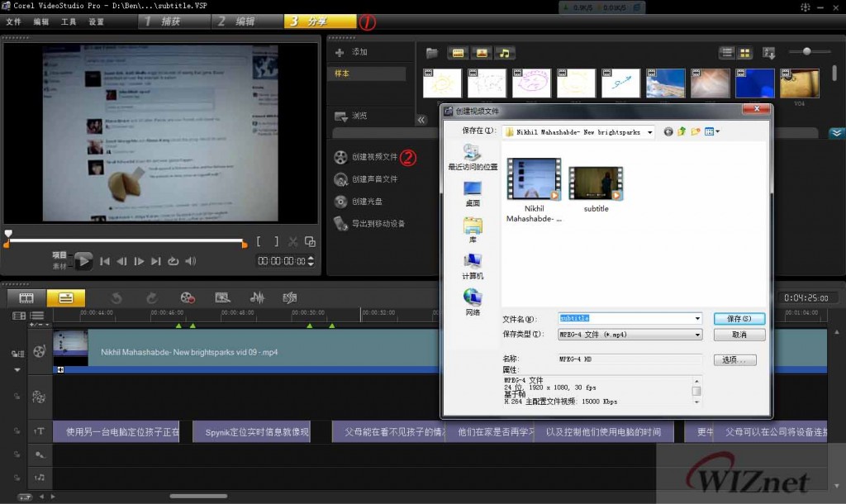The width and height of the screenshot is (846, 504).
Task: Expand the file name combo box arrow
Action: (697, 318)
